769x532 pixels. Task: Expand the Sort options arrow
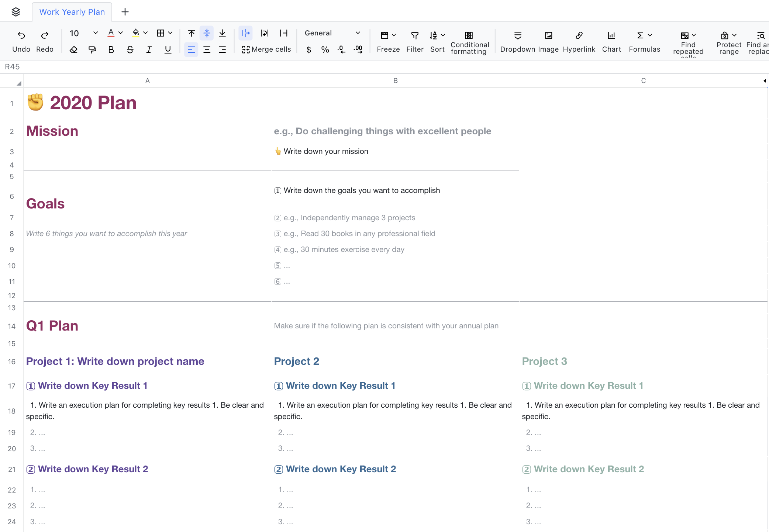(443, 35)
